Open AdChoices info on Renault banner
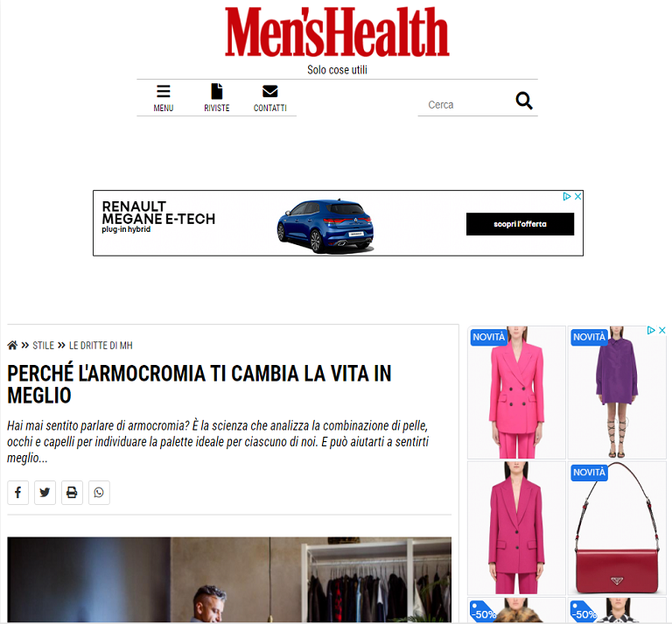672x624 pixels. click(x=567, y=196)
